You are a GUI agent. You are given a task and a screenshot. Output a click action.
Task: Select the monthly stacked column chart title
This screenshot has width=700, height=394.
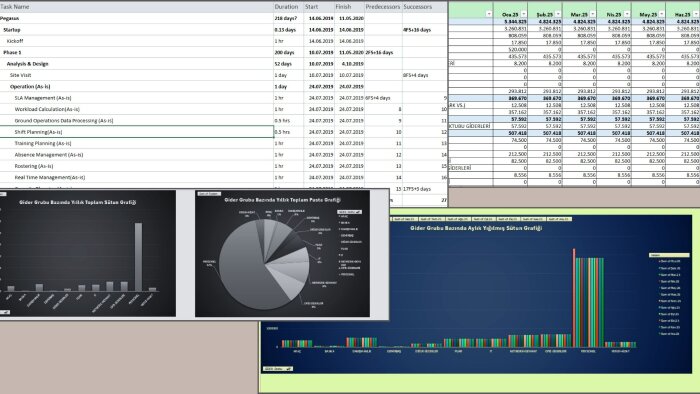(476, 228)
